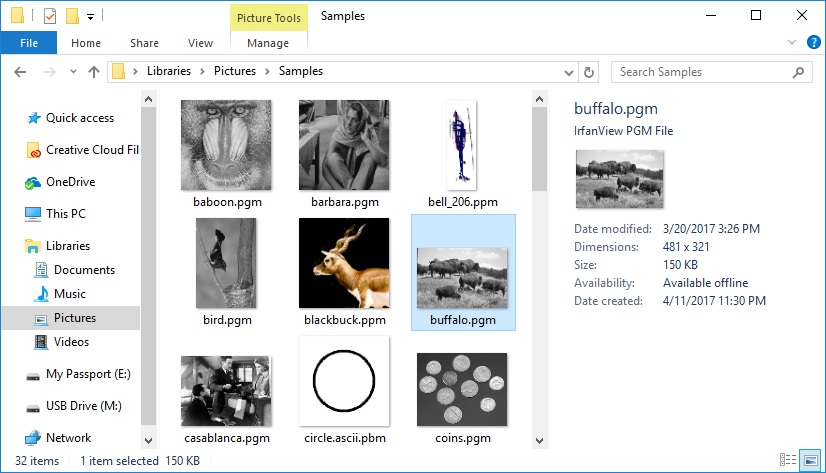826x473 pixels.
Task: Click Properties icon in quick access toolbar
Action: click(x=50, y=16)
